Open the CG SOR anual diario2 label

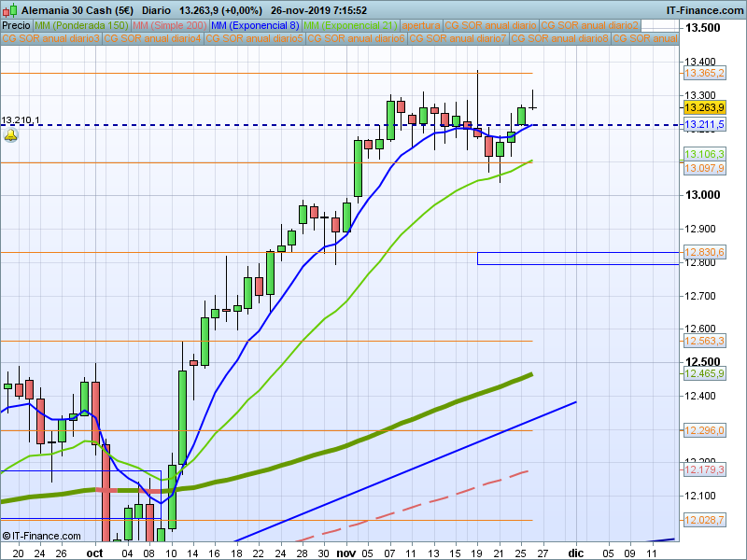(x=589, y=26)
